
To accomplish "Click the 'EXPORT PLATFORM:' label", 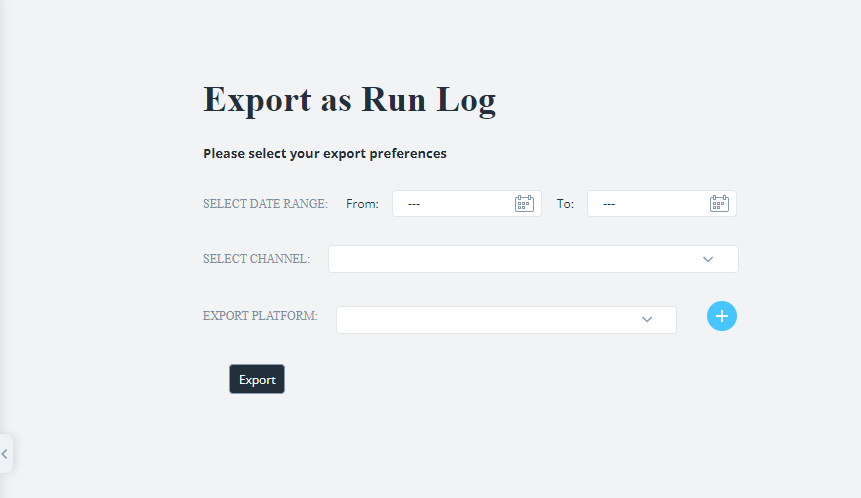I will [x=260, y=316].
